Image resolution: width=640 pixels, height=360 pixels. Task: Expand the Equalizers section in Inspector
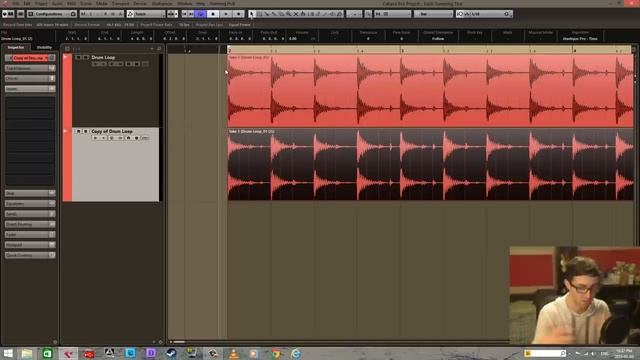click(30, 203)
